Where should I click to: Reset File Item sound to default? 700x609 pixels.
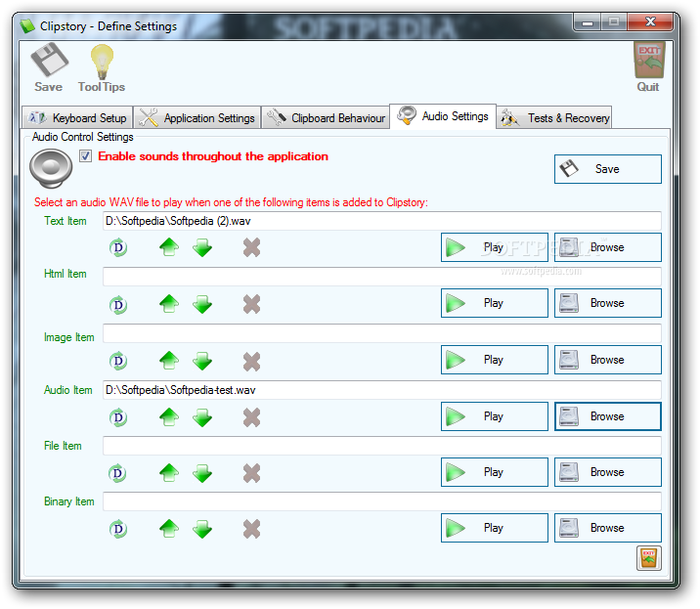(x=118, y=473)
